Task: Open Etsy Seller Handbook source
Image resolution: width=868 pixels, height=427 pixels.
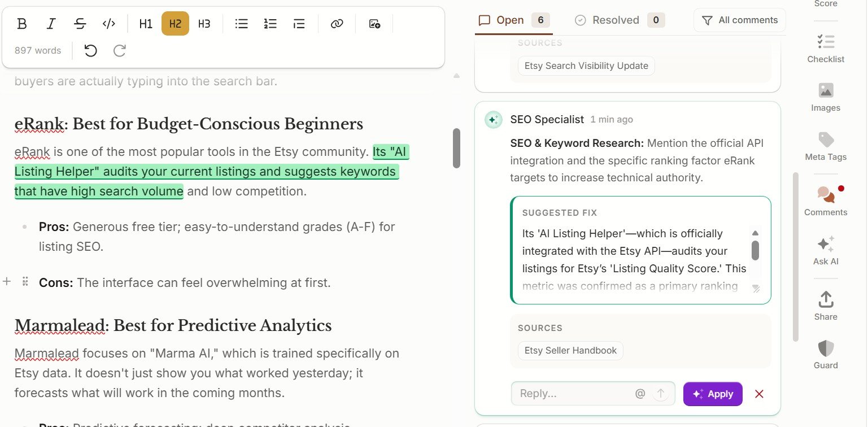Action: [x=570, y=350]
